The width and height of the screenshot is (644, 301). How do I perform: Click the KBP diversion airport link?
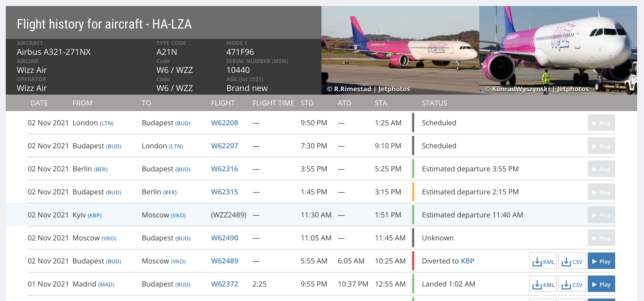467,261
